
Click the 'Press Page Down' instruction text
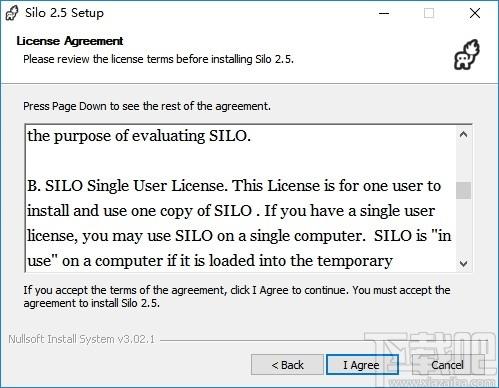(x=147, y=106)
